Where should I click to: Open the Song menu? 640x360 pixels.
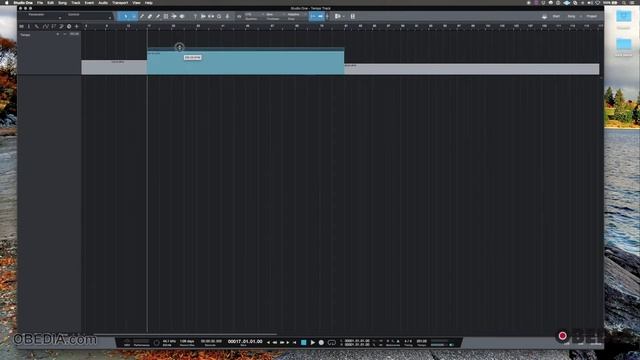pyautogui.click(x=62, y=2)
